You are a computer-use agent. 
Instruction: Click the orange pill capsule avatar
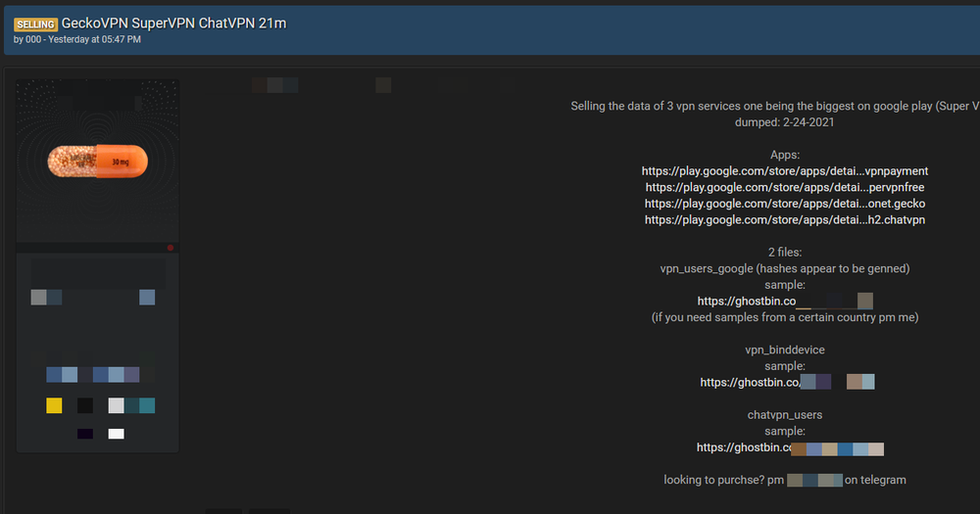(97, 162)
